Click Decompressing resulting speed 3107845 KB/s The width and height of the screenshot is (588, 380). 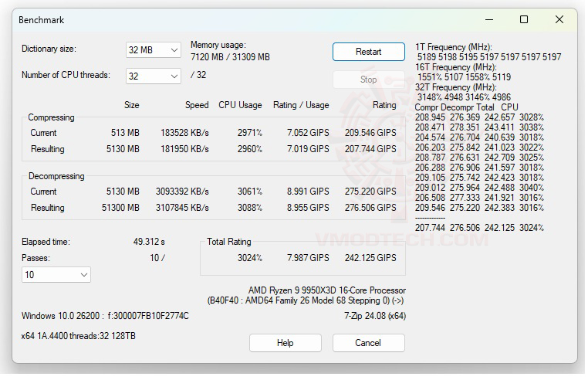tap(182, 208)
